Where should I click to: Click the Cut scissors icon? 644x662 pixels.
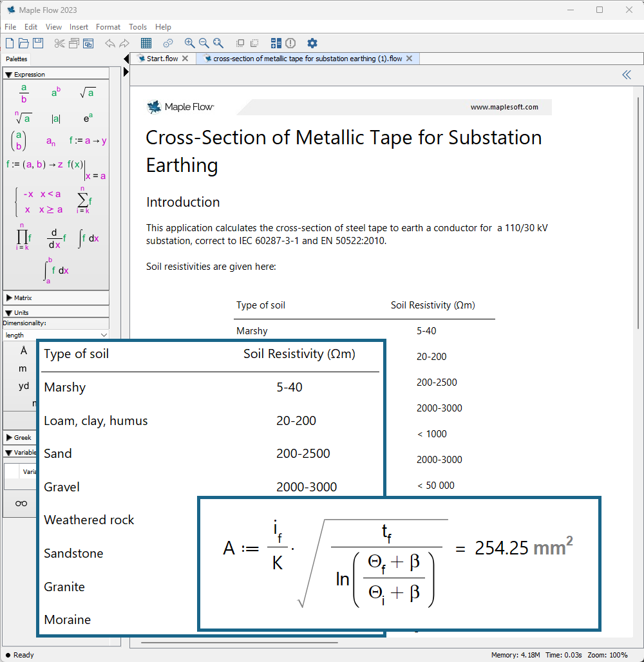tap(60, 43)
